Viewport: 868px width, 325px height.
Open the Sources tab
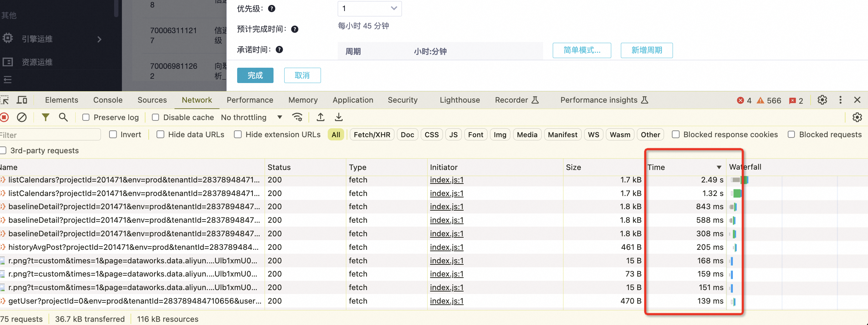pyautogui.click(x=152, y=100)
